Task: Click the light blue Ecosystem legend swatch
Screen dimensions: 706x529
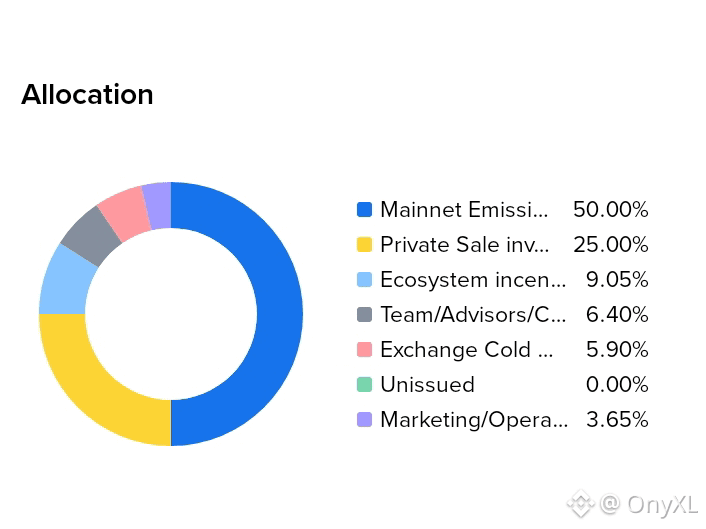Action: click(364, 280)
